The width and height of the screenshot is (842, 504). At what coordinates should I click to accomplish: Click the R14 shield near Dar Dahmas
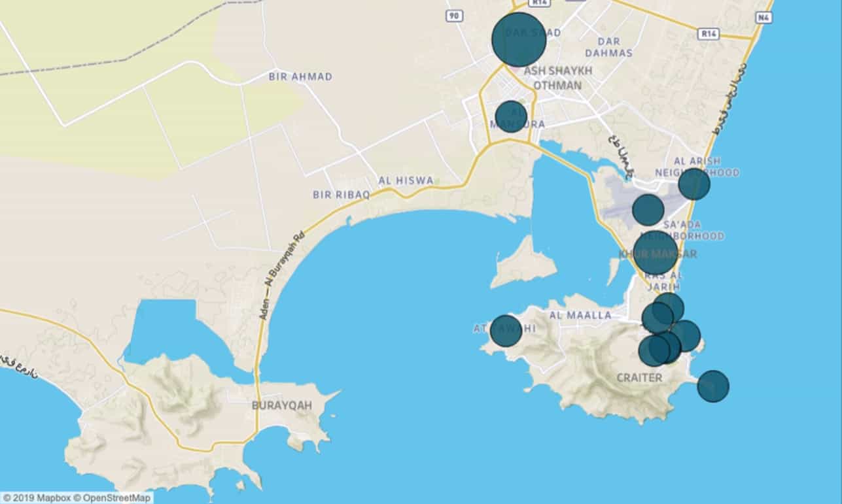click(x=707, y=33)
